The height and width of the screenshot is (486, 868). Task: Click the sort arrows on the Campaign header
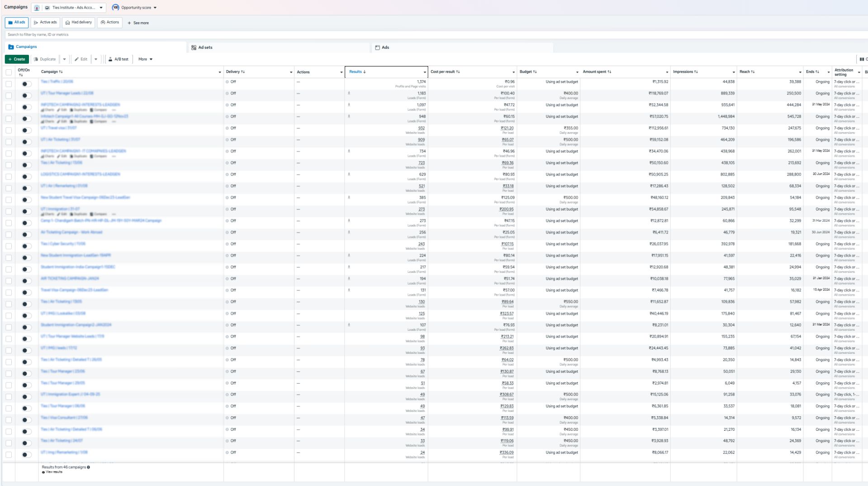click(x=61, y=72)
